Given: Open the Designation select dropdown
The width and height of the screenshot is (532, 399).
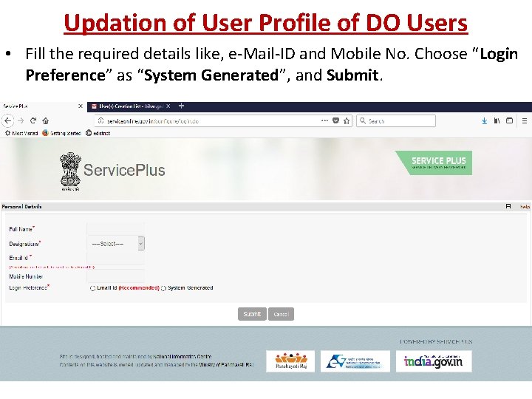Looking at the screenshot, I should [x=116, y=244].
